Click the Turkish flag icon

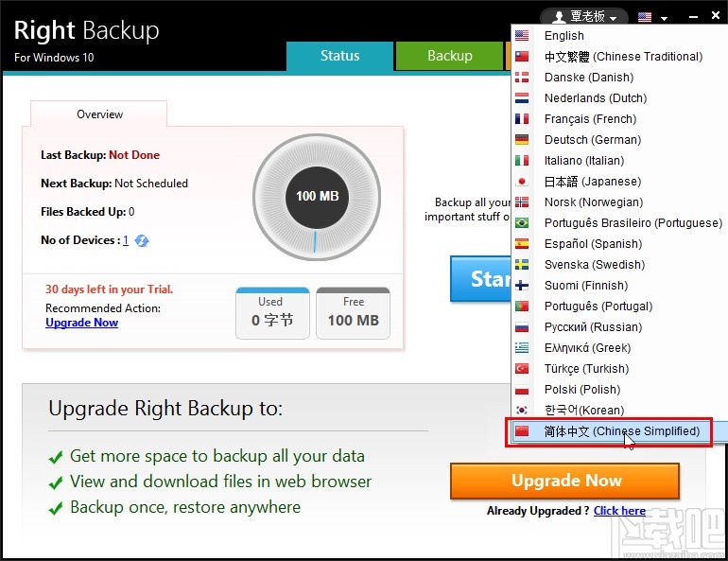click(x=522, y=369)
